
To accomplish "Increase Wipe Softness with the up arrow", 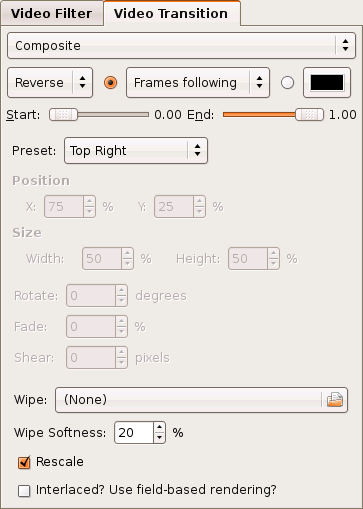I will pos(159,428).
